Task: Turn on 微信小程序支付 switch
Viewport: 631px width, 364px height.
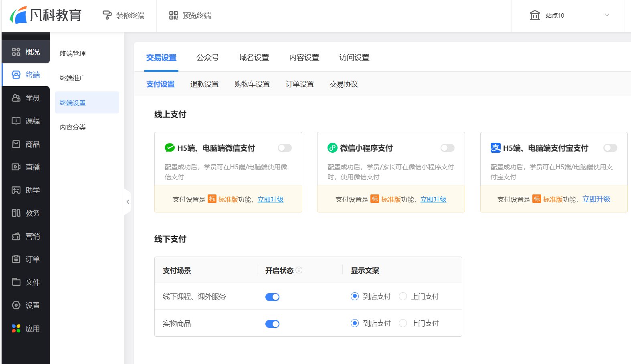Action: 447,148
